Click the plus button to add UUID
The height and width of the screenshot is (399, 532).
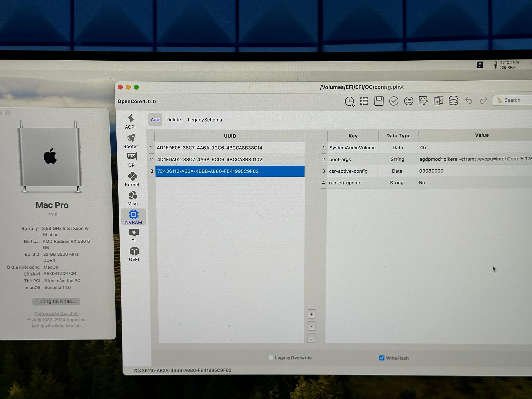point(311,314)
